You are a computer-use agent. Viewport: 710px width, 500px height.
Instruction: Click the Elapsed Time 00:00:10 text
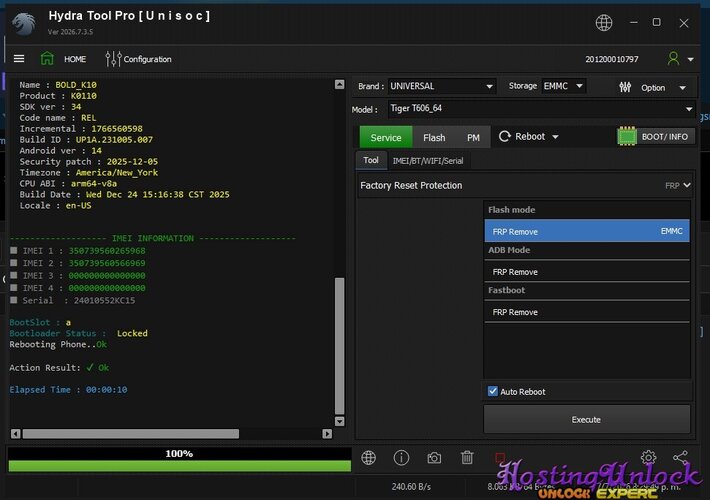68,389
